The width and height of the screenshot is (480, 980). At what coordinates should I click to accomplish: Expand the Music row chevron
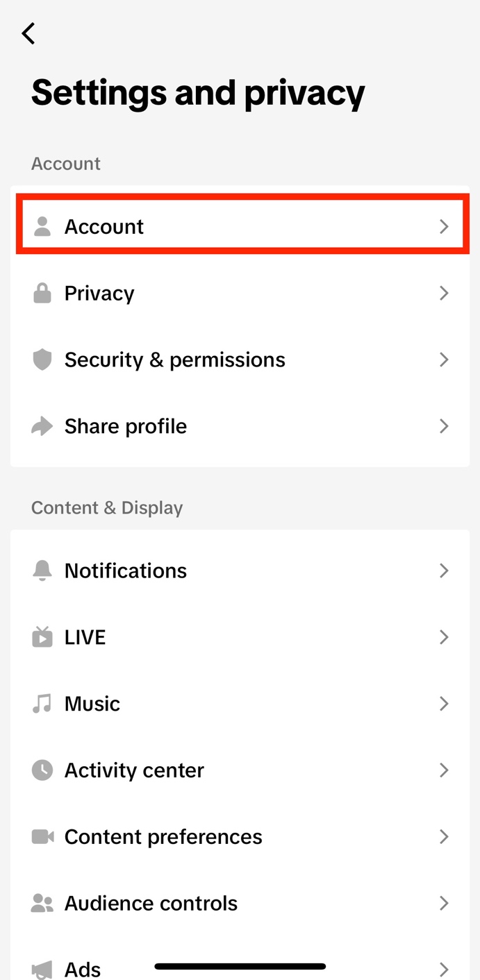pyautogui.click(x=444, y=704)
